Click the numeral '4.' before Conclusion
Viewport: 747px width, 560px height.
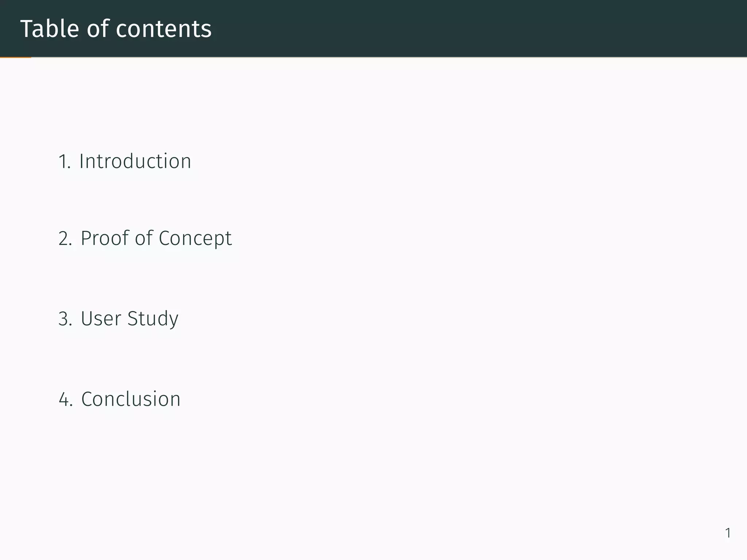pyautogui.click(x=65, y=399)
